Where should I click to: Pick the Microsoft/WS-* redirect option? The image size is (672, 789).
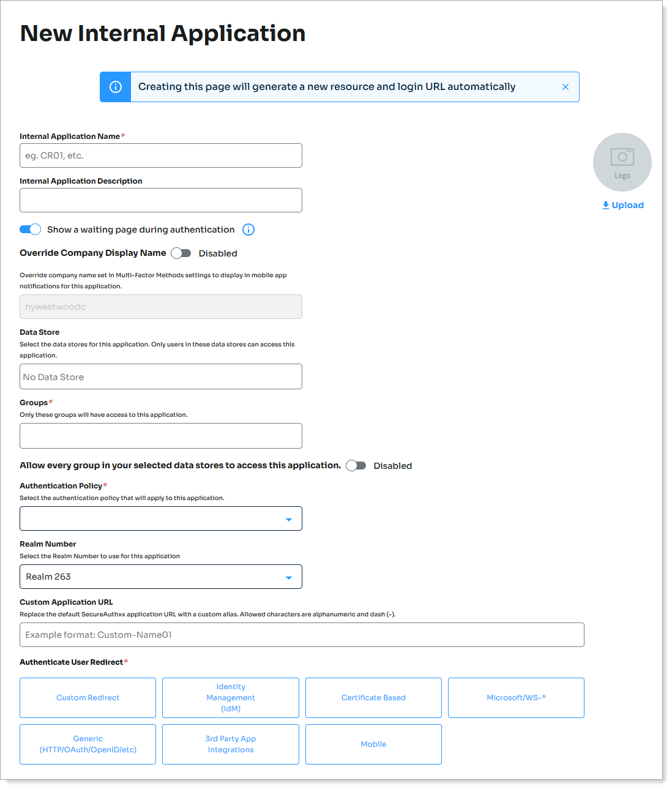click(516, 698)
